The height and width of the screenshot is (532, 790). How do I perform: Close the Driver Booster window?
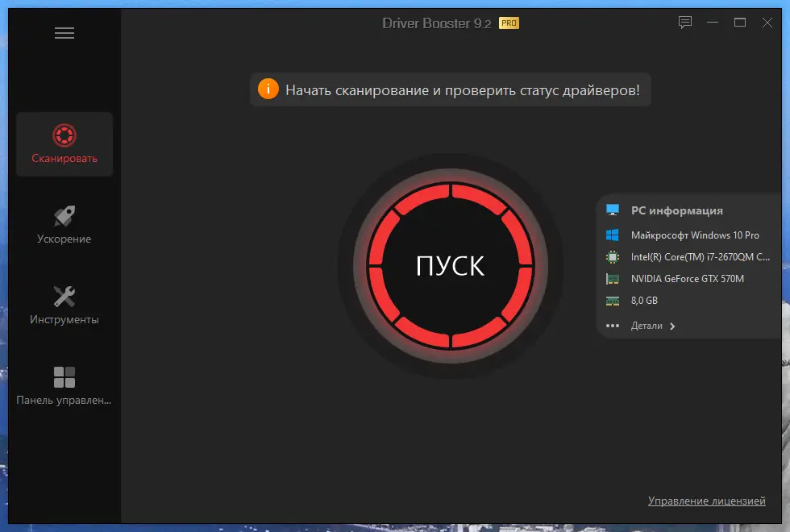pos(767,23)
